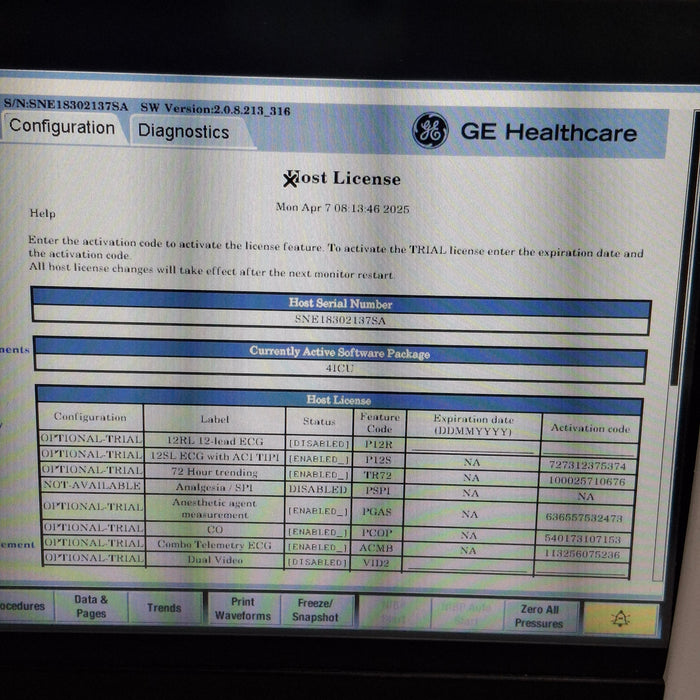
Task: Click activation code 727312375374
Action: click(587, 466)
